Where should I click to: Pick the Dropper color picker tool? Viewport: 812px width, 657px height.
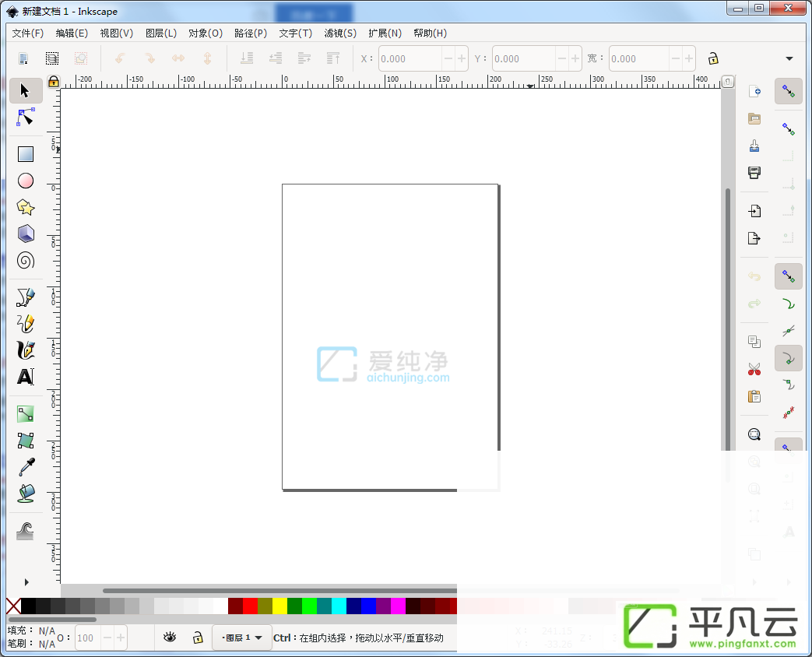(27, 466)
